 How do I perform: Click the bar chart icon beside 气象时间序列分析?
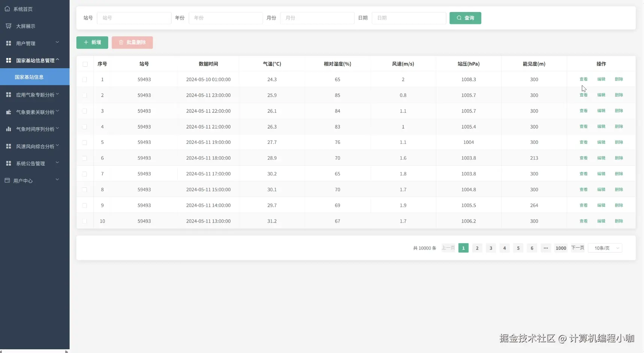pyautogui.click(x=9, y=129)
